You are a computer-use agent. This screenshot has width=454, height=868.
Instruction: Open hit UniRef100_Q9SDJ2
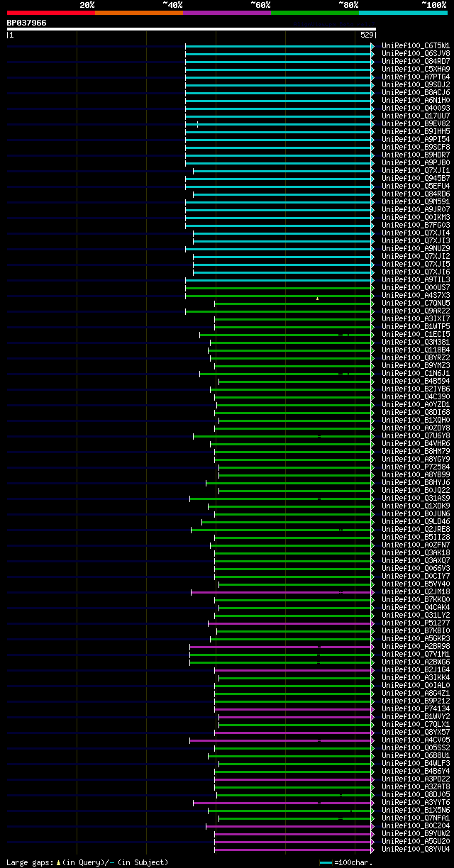coord(416,84)
